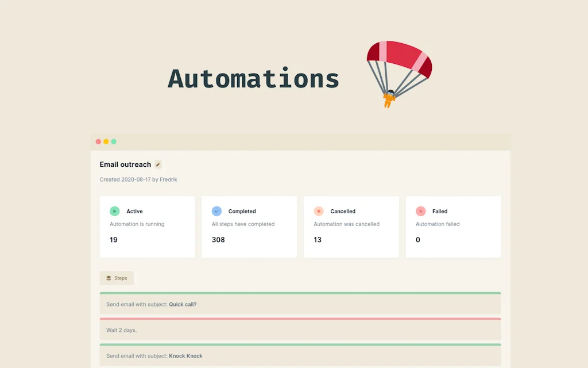Click the Automations heading
Viewport: 588px width, 368px height.
point(253,79)
